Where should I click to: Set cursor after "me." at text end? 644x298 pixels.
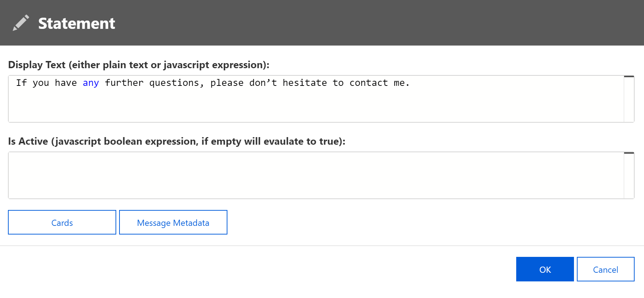(410, 83)
